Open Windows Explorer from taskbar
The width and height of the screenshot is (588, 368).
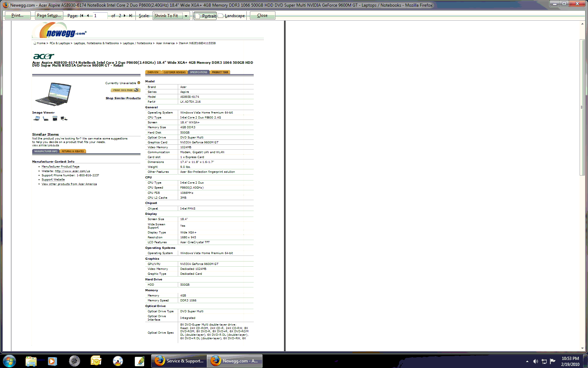(31, 361)
